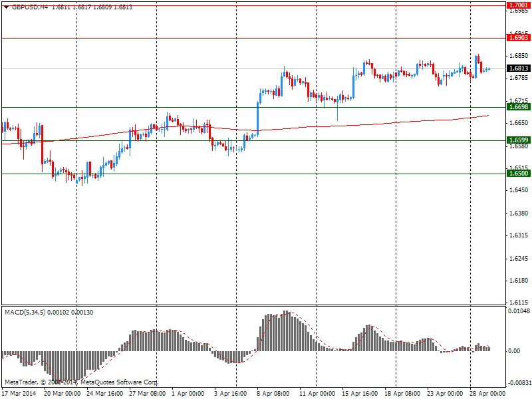Select the red 1.7001 price level label
Screen dimensions: 532x399
click(x=518, y=4)
